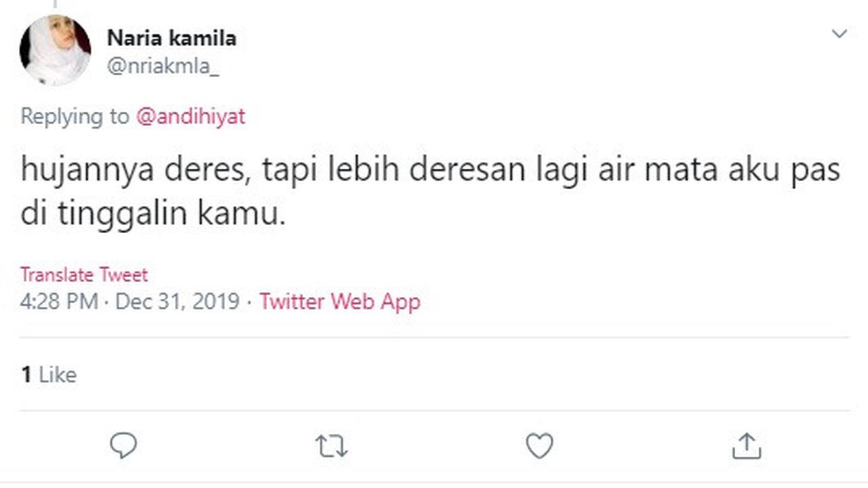Select the Dec 31, 2019 date
The image size is (868, 488).
coord(178,301)
